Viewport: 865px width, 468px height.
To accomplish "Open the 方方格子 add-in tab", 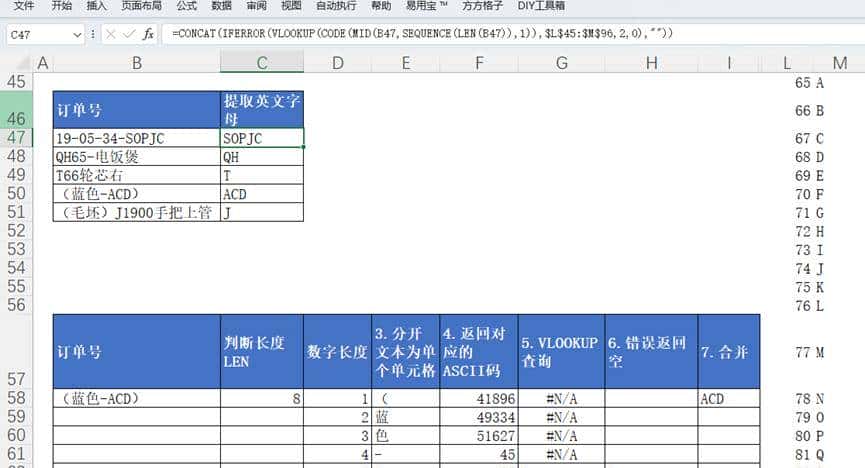I will pos(482,6).
